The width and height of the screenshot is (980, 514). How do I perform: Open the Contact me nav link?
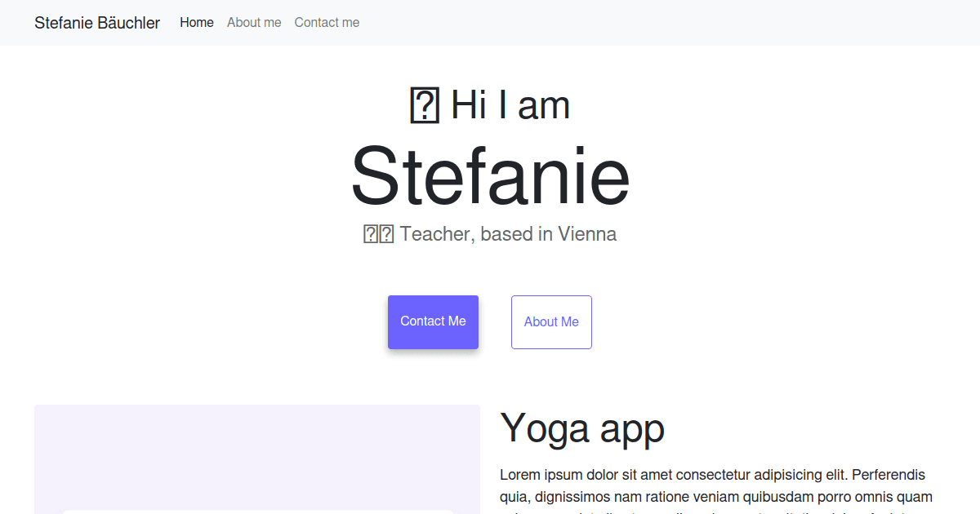coord(327,23)
